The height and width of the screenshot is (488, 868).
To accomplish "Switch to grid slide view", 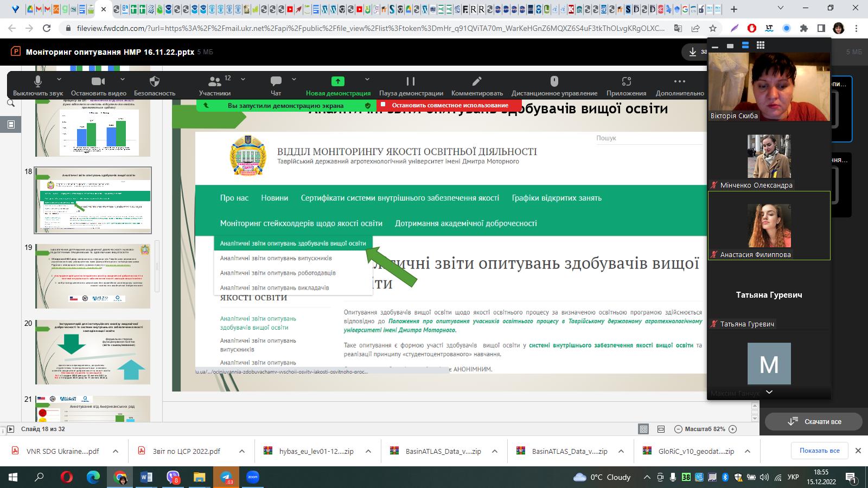I will point(644,429).
